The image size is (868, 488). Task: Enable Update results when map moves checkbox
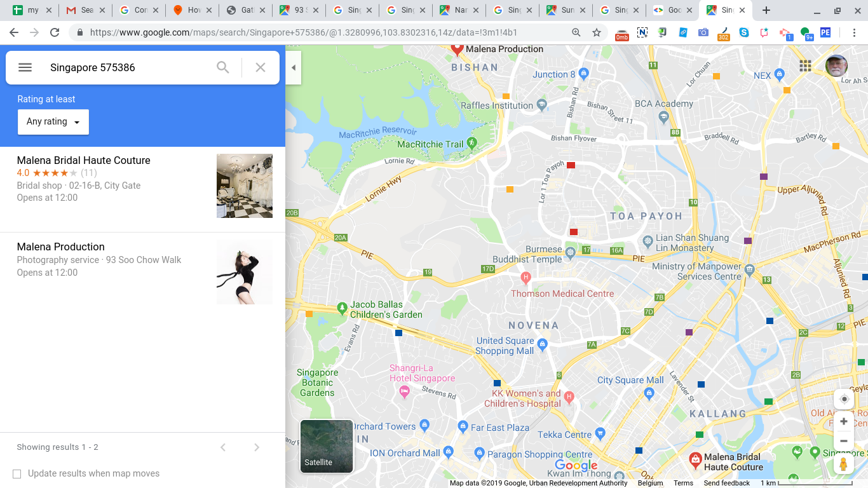17,474
